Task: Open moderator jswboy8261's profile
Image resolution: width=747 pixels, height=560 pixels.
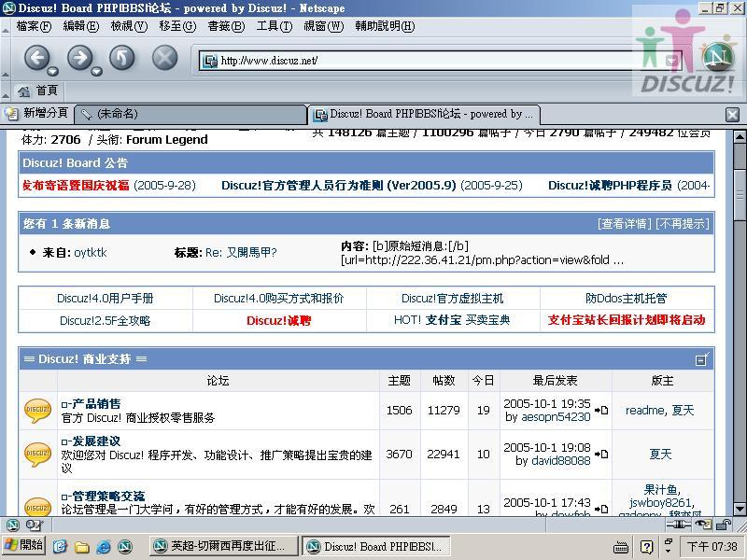Action: pos(660,502)
